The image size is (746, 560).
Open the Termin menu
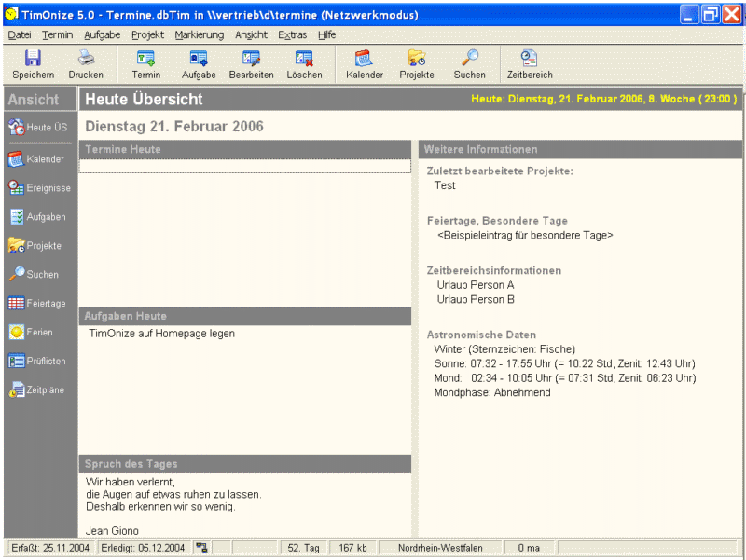point(57,34)
